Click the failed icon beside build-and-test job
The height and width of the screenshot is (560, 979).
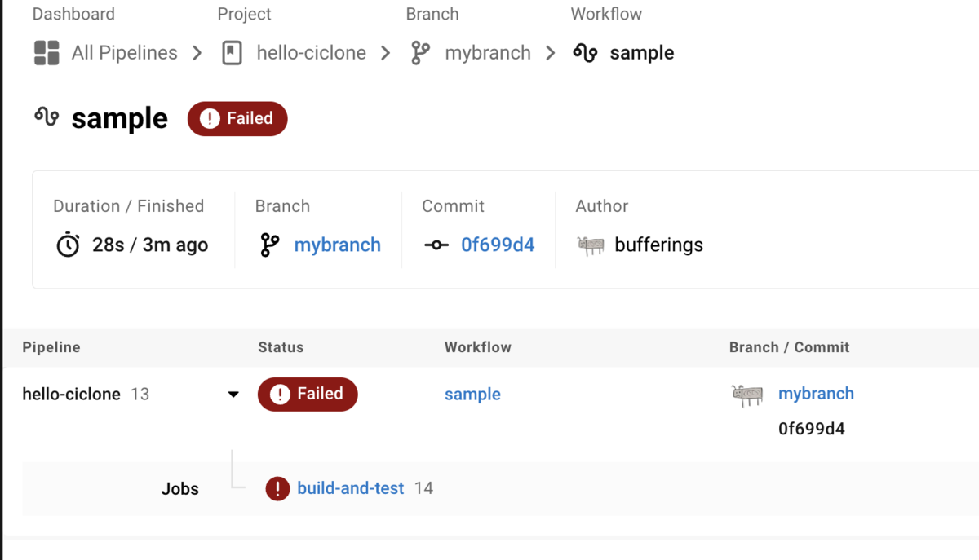pyautogui.click(x=277, y=488)
